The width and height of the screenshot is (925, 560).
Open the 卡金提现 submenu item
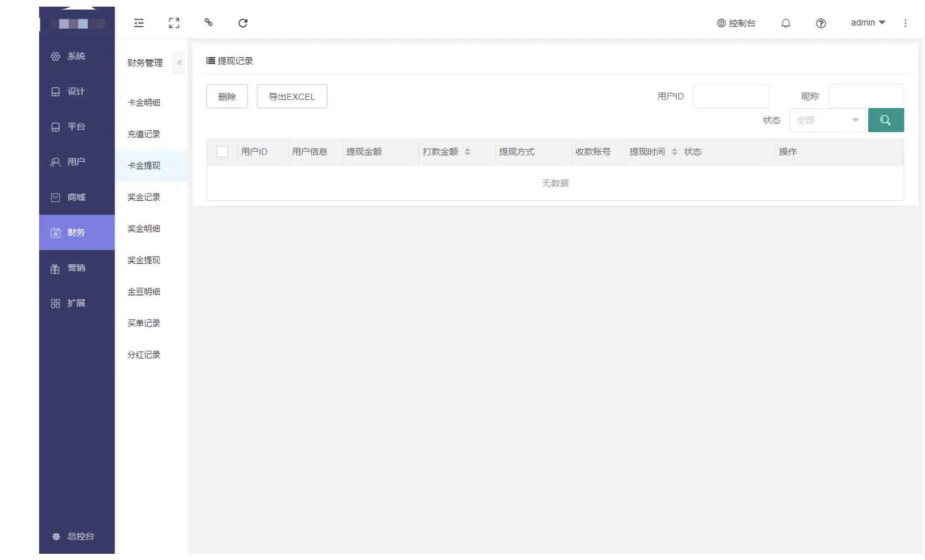coord(151,166)
